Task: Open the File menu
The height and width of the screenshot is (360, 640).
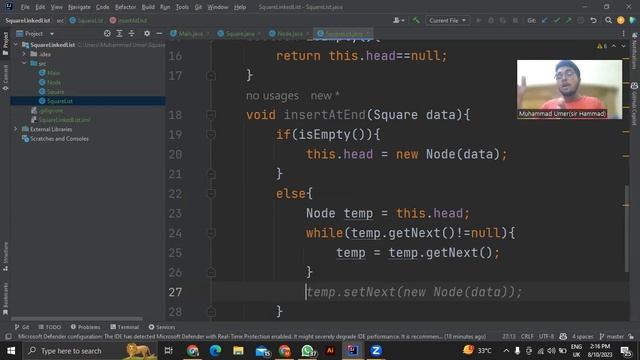Action: [x=25, y=7]
